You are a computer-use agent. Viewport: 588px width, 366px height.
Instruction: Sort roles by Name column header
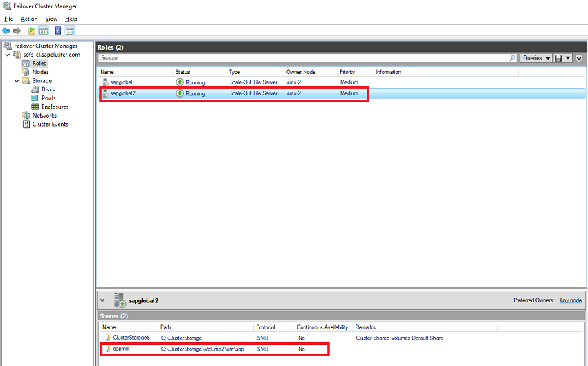click(x=107, y=72)
